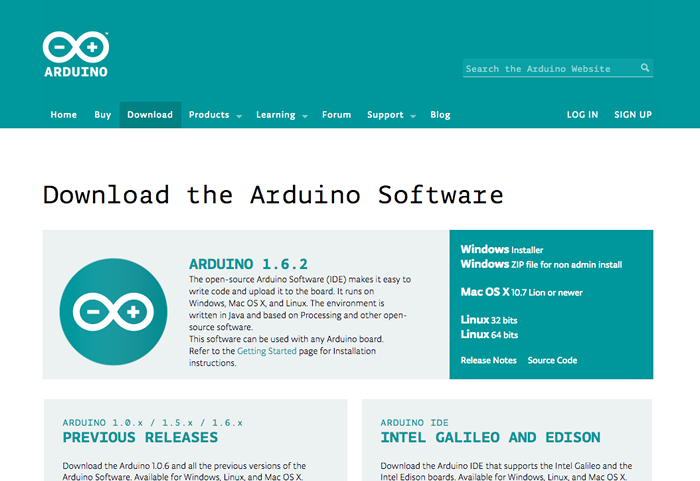Screen dimensions: 700x481
Task: Click the INTEL GALILEO AND EDISON heading
Action: click(490, 437)
